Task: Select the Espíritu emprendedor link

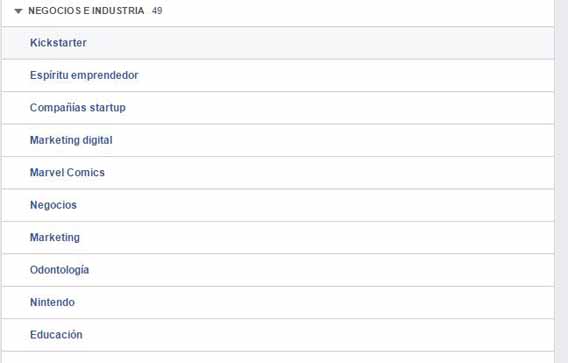Action: [84, 75]
